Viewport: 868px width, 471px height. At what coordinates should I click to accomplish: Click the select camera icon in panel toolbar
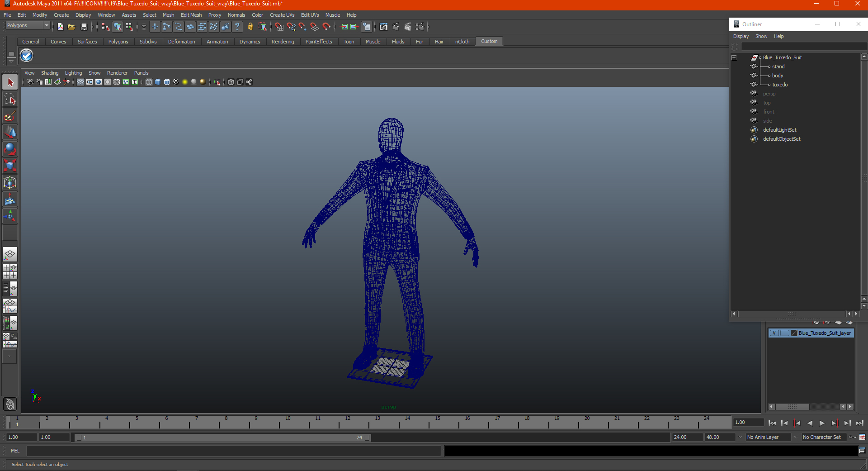pos(30,82)
